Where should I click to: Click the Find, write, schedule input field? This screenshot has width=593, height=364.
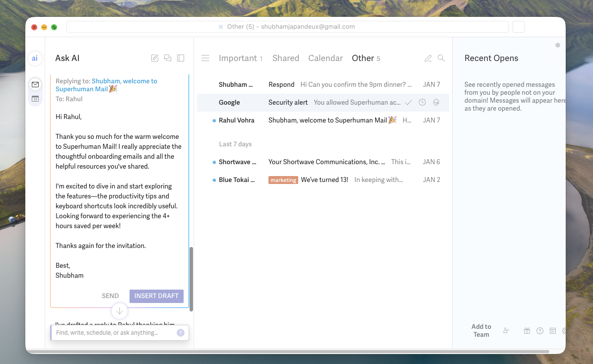(114, 333)
